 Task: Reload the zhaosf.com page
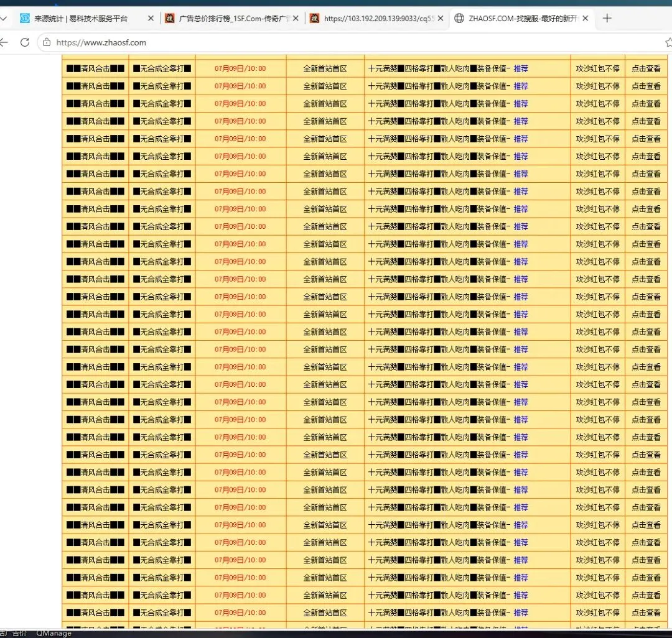tap(25, 42)
